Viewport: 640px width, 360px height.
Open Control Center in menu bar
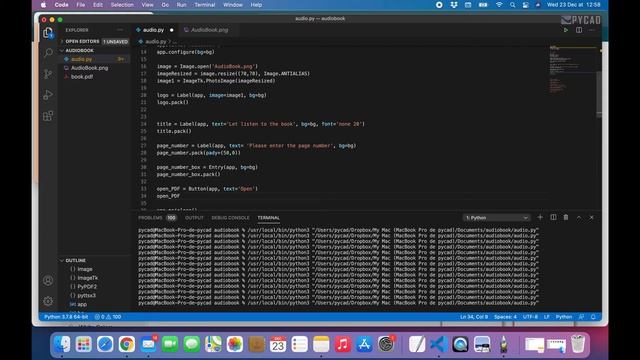[x=526, y=5]
